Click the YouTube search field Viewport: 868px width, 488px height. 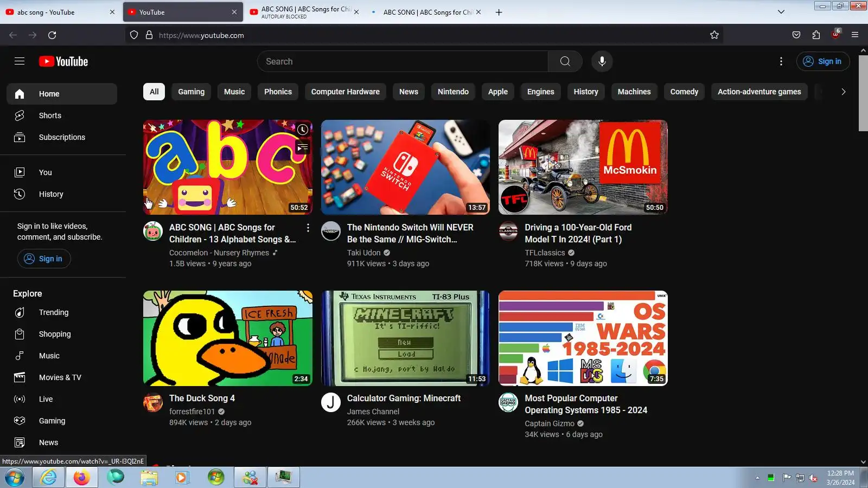(x=403, y=61)
